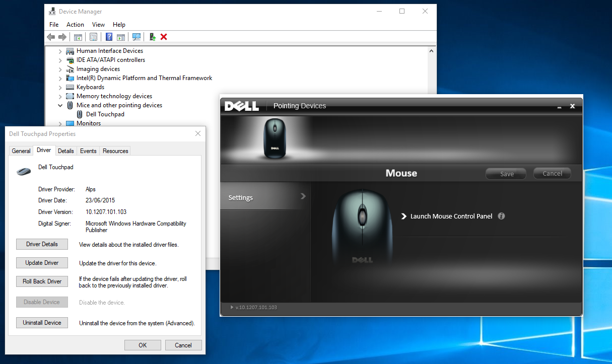The width and height of the screenshot is (612, 364).
Task: Expand the Human Interface Devices node
Action: coord(60,51)
